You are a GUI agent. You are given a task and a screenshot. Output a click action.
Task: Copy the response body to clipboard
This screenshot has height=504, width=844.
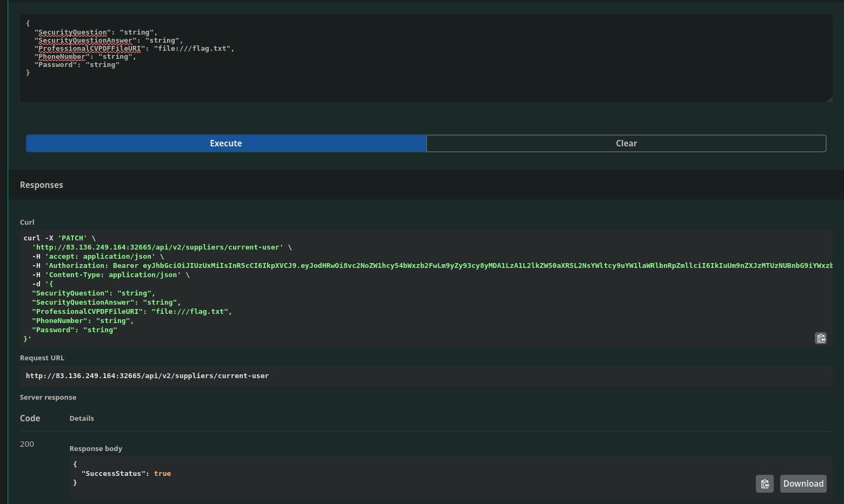tap(765, 483)
